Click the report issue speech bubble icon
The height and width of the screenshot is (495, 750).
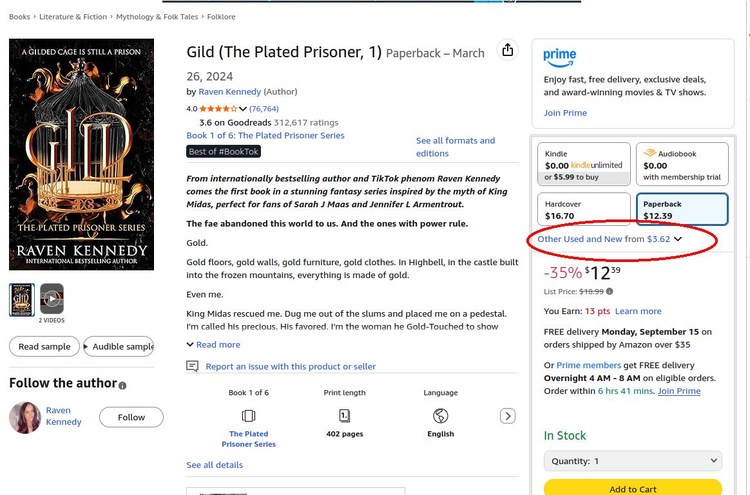tap(193, 366)
